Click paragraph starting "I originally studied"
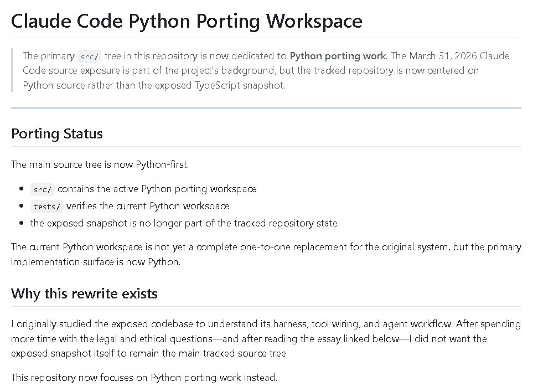The height and width of the screenshot is (392, 533). click(266, 338)
